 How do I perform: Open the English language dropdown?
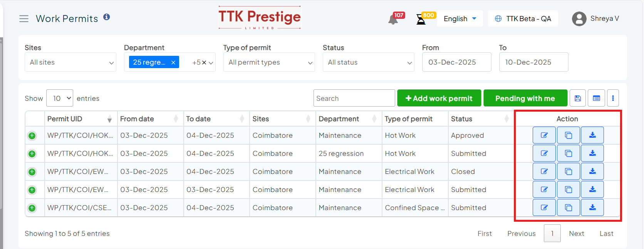coord(460,18)
